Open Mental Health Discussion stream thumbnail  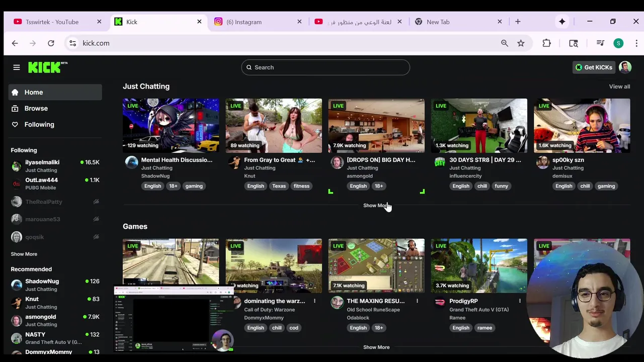(171, 126)
